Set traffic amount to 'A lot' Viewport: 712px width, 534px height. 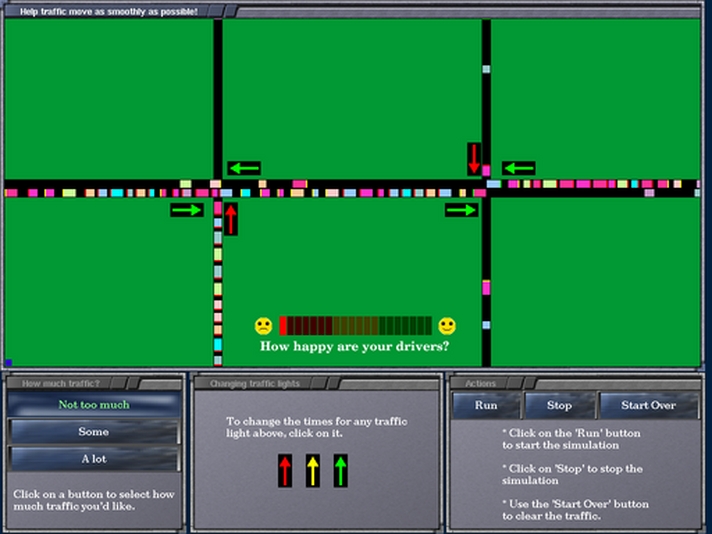(94, 459)
